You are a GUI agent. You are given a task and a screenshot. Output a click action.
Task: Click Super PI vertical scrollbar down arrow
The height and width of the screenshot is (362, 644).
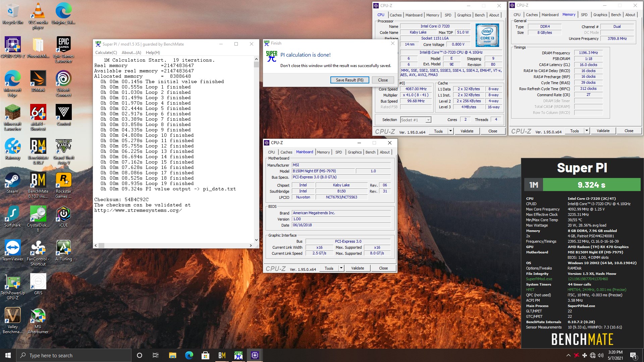tap(256, 240)
